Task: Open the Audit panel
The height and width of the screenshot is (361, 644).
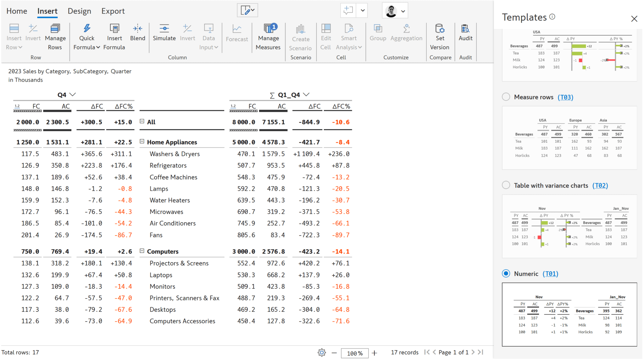Action: click(x=465, y=33)
